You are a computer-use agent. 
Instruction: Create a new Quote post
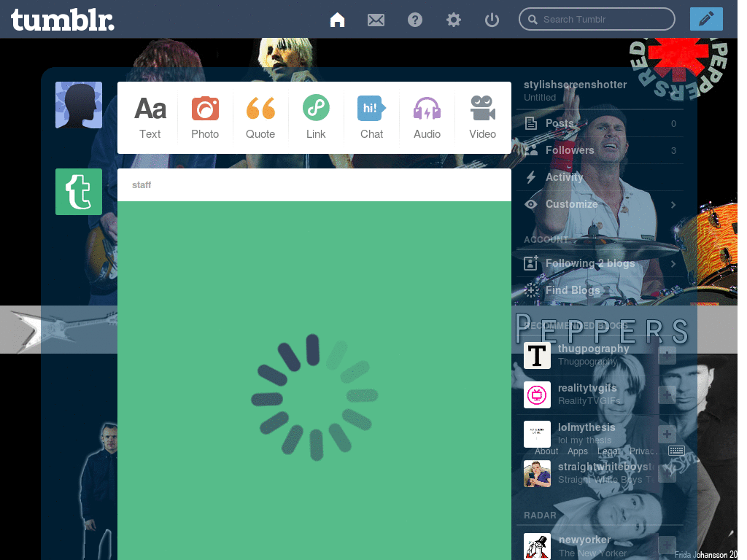click(x=260, y=117)
